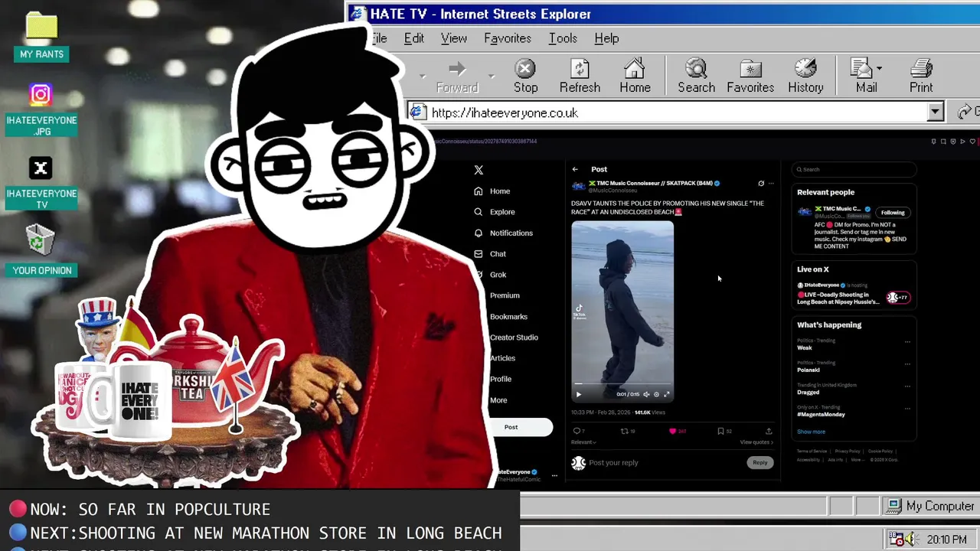Open the Edit menu

414,38
